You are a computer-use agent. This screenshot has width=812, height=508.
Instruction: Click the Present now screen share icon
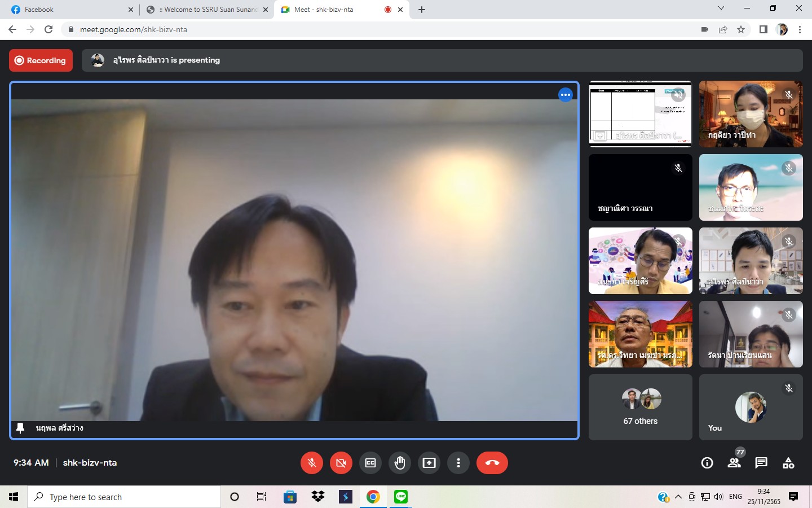(429, 463)
